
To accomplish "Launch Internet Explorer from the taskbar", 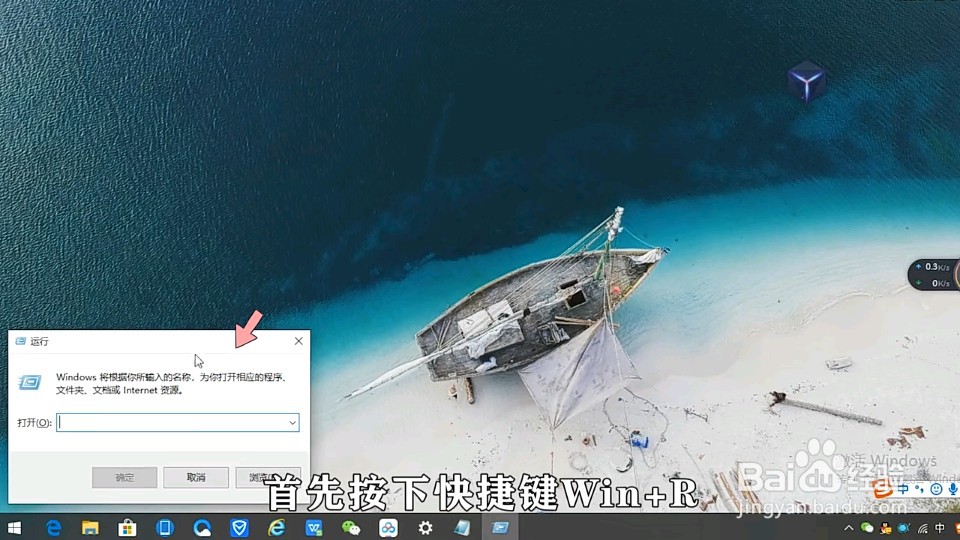I will tap(277, 528).
